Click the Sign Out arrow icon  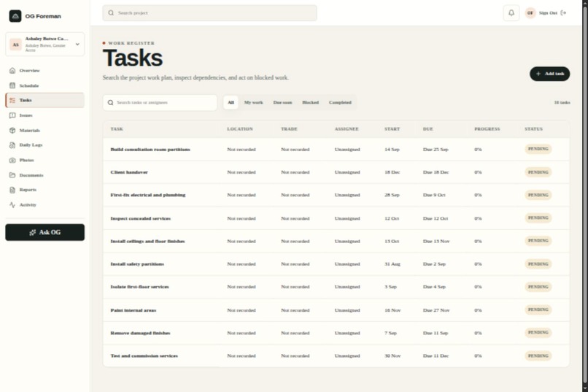click(x=563, y=12)
